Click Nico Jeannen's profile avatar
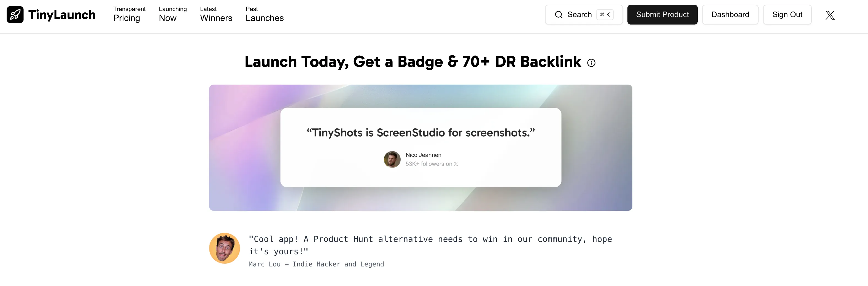The width and height of the screenshot is (868, 286). coord(392,159)
